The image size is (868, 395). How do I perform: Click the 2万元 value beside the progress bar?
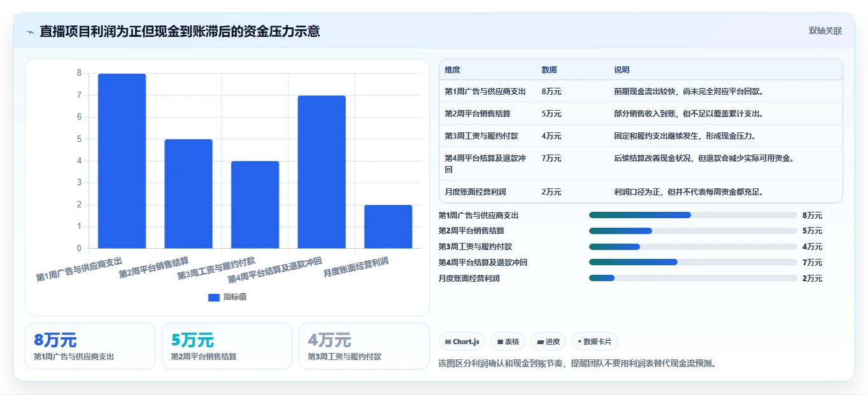812,278
